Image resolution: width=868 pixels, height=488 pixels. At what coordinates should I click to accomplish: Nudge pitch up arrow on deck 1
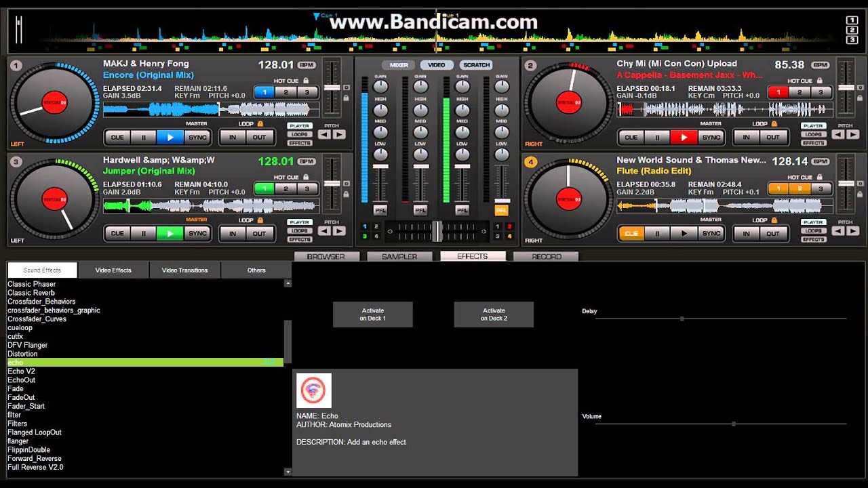[338, 134]
